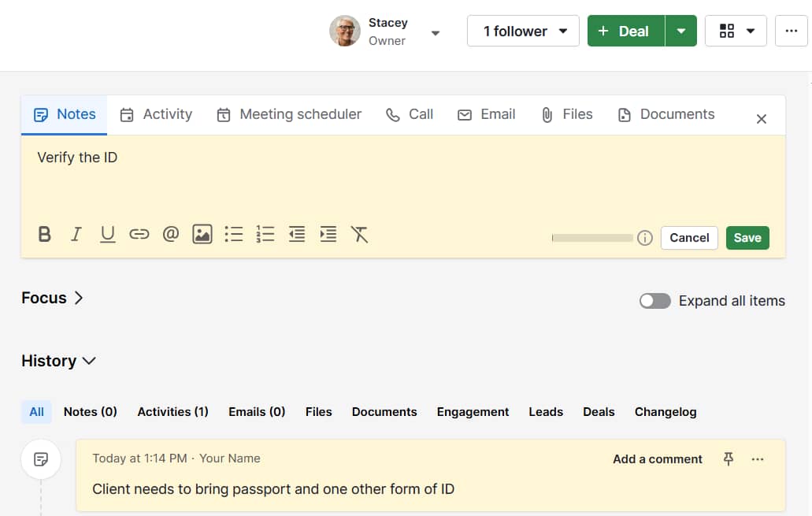812x516 pixels.
Task: Click Add a comment on the passport note
Action: 657,458
